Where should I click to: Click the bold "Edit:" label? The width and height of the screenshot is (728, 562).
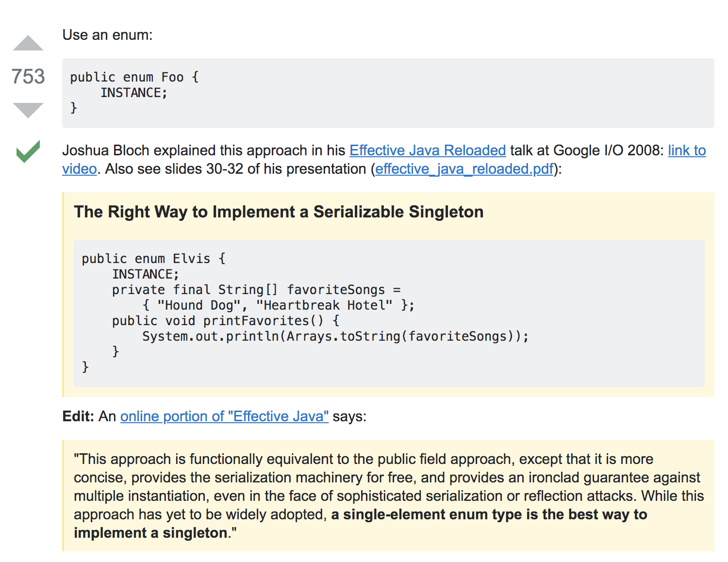[x=78, y=416]
